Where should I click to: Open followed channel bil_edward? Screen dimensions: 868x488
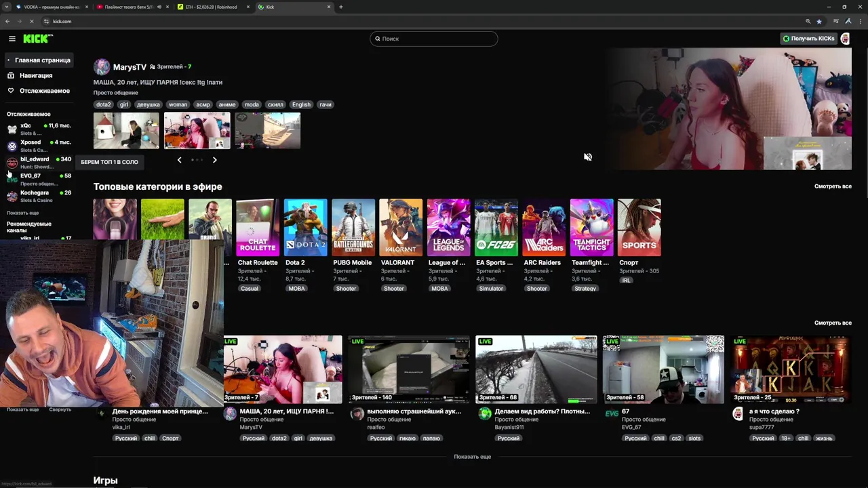pos(39,163)
